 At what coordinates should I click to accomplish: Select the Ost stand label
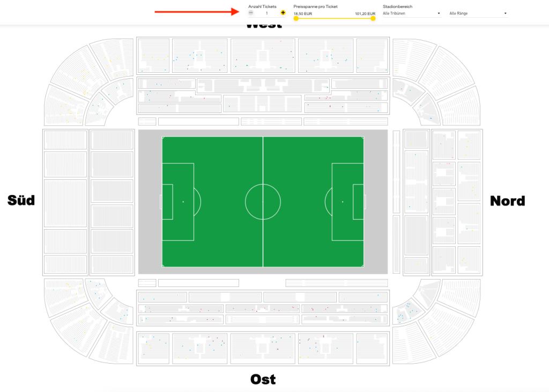[263, 379]
